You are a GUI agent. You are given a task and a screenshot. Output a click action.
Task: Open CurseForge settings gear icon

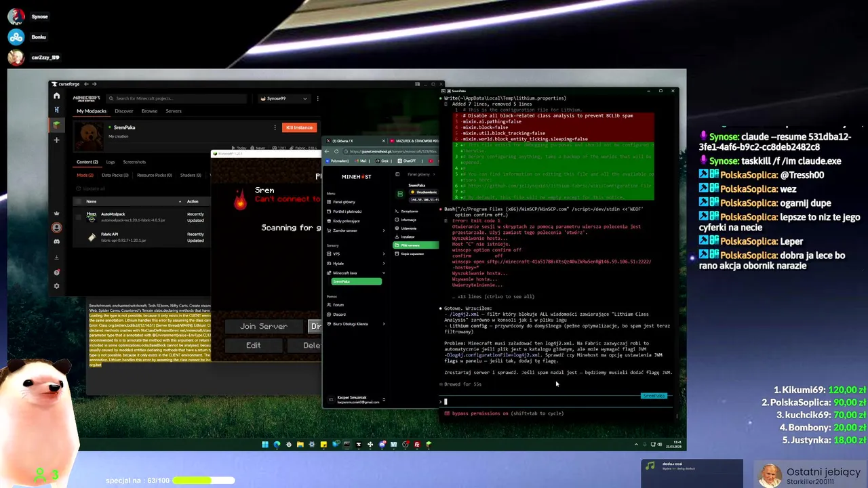57,286
